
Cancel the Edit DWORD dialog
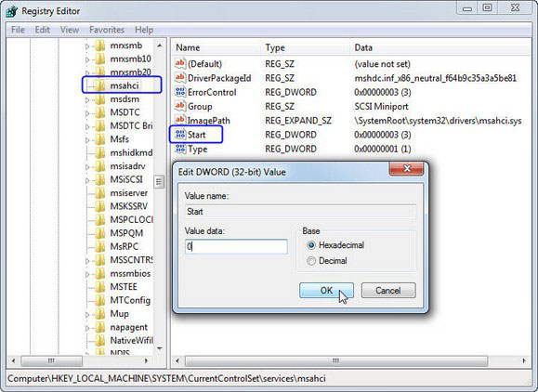[x=388, y=291]
